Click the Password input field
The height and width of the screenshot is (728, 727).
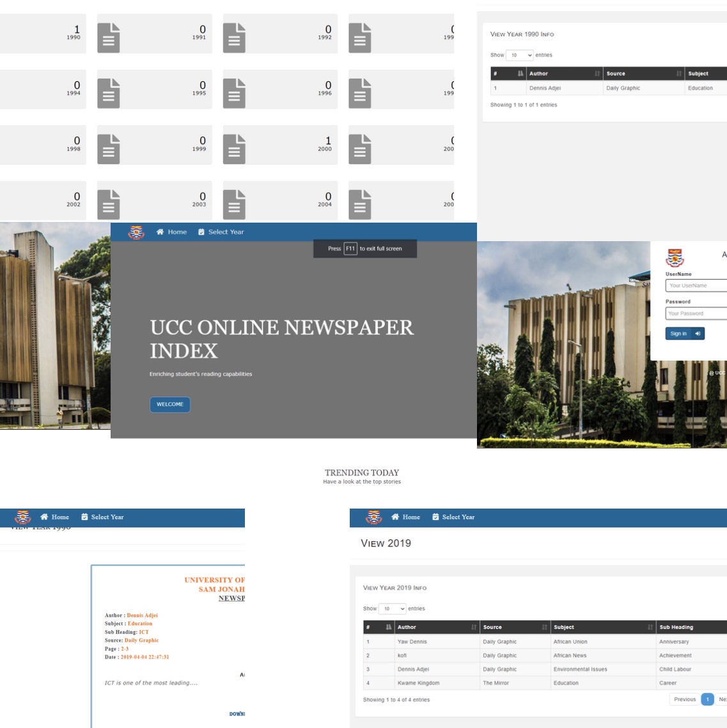(x=696, y=313)
